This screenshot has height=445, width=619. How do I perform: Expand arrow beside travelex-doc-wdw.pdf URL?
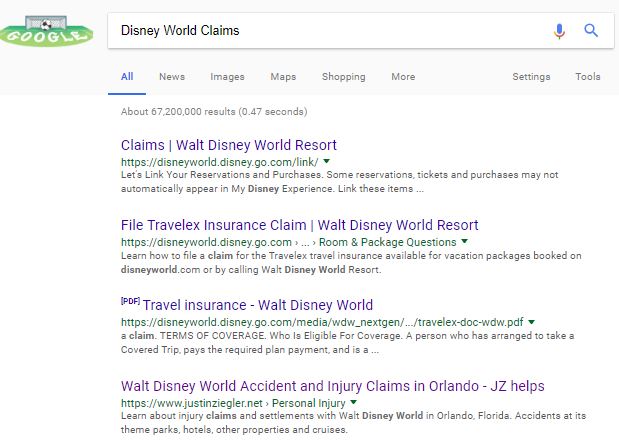532,322
